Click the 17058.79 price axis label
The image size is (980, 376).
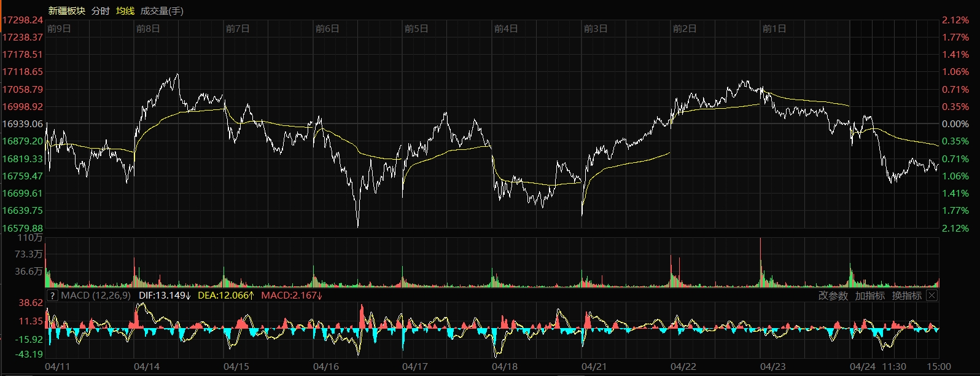point(23,90)
